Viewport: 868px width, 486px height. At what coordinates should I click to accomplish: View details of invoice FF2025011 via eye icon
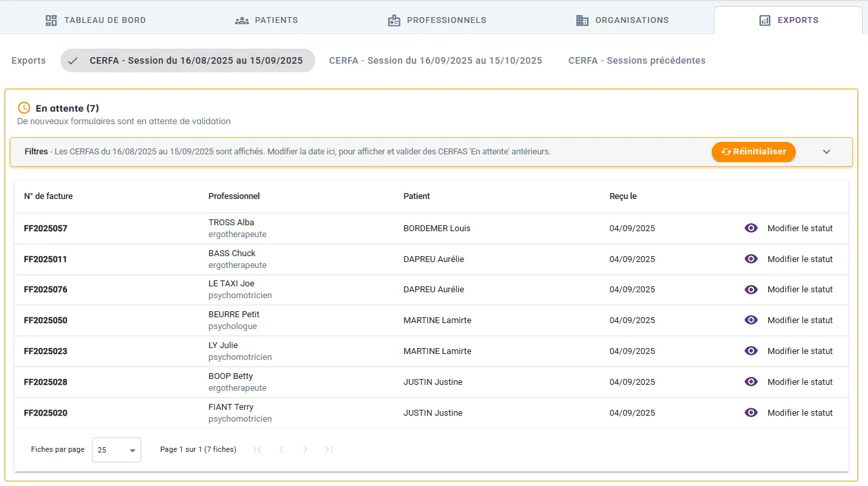click(x=751, y=259)
